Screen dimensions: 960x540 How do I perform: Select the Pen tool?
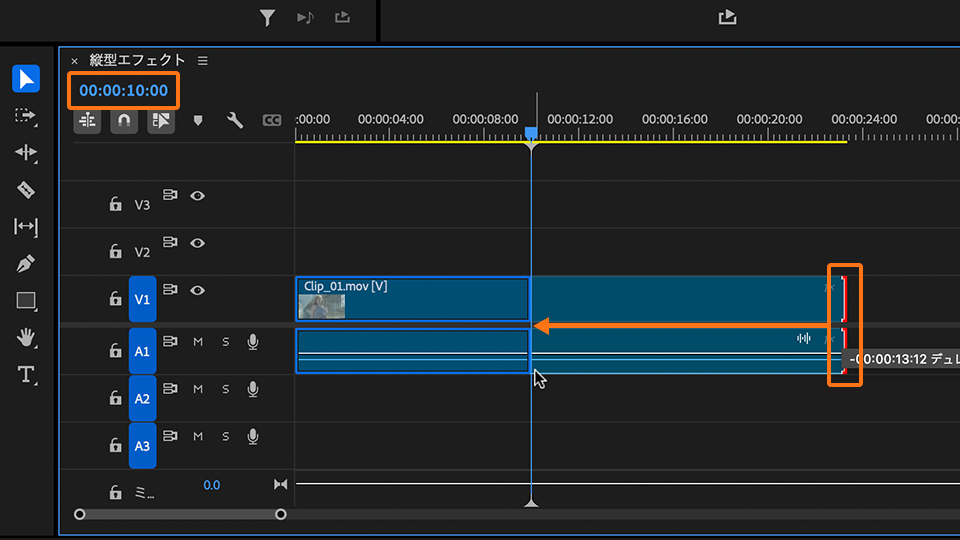click(x=26, y=264)
